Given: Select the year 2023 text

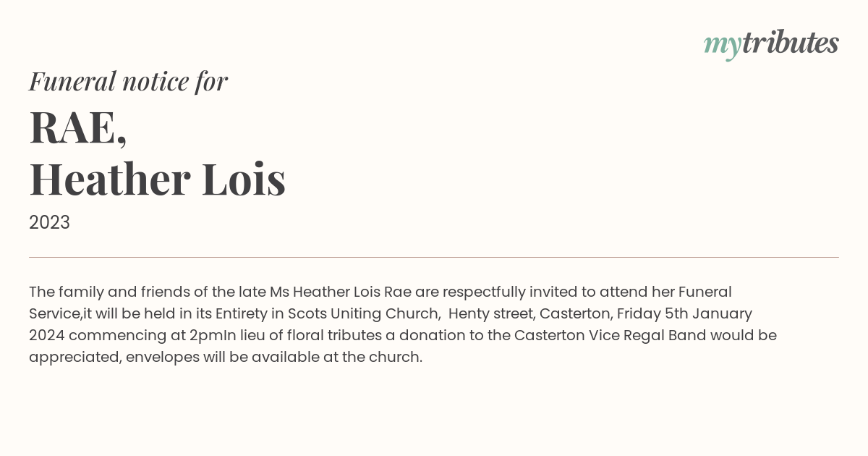Looking at the screenshot, I should pos(49,222).
